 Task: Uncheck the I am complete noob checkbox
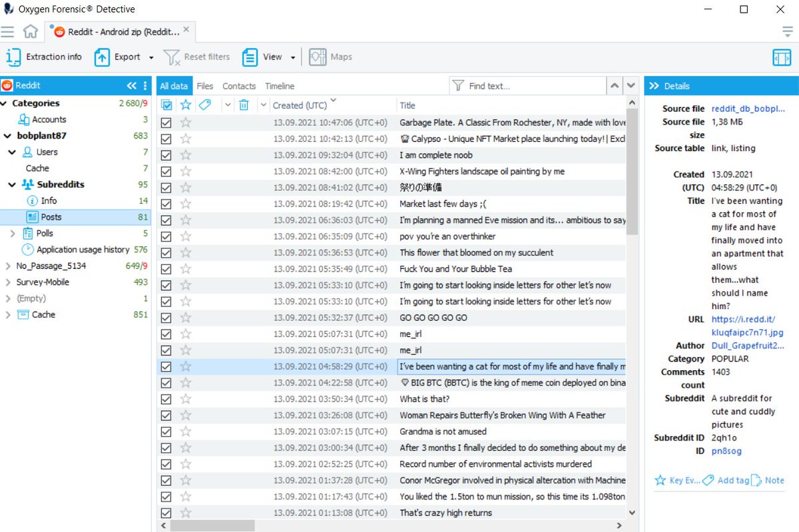pos(166,155)
